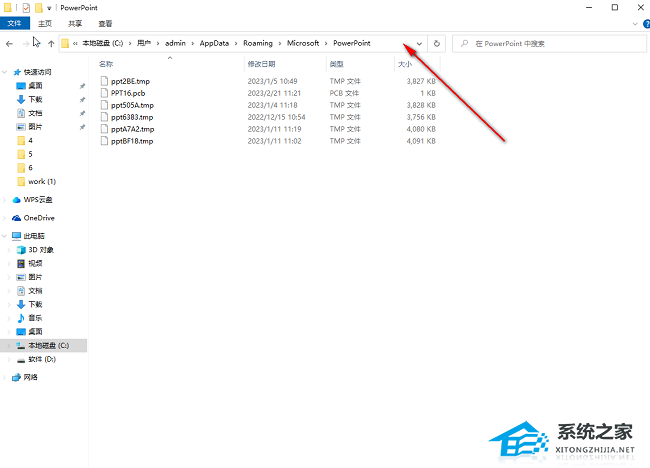Open 文档 under 此电脑
650x468 pixels.
point(35,291)
